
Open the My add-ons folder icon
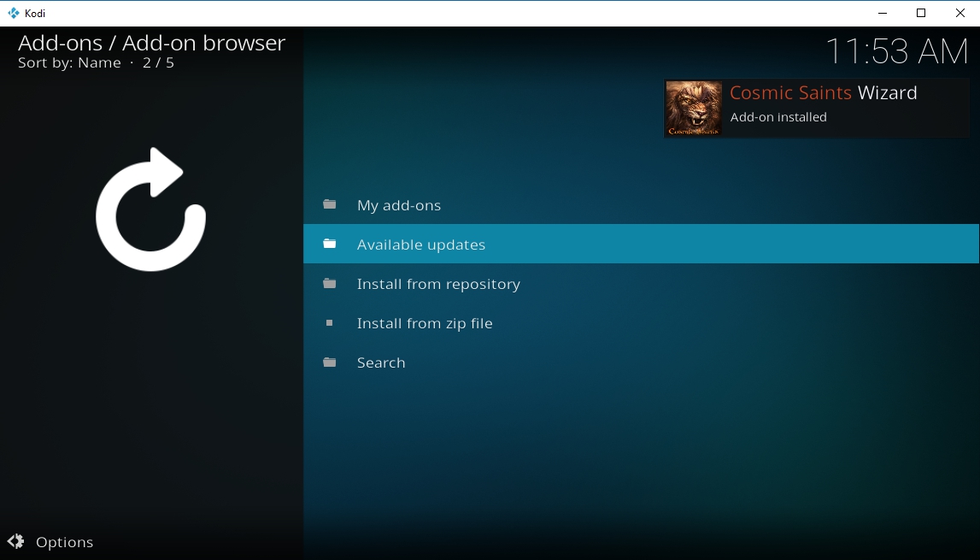[x=330, y=204]
